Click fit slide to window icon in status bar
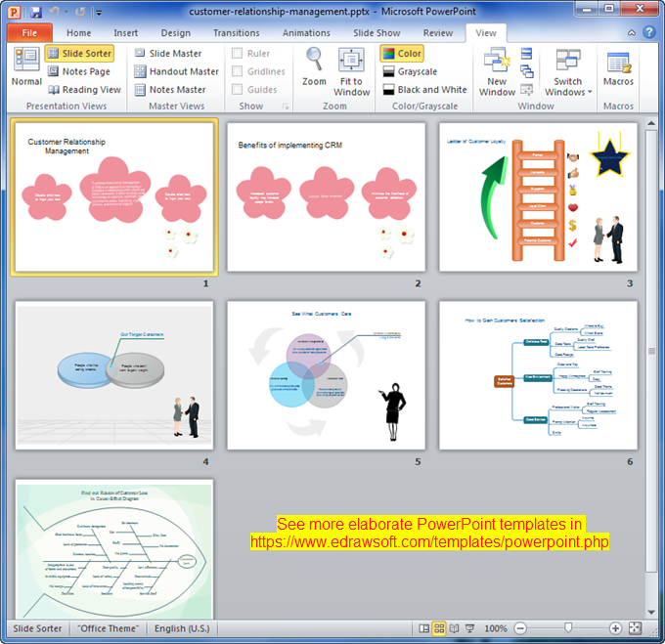Image resolution: width=665 pixels, height=644 pixels. [635, 628]
